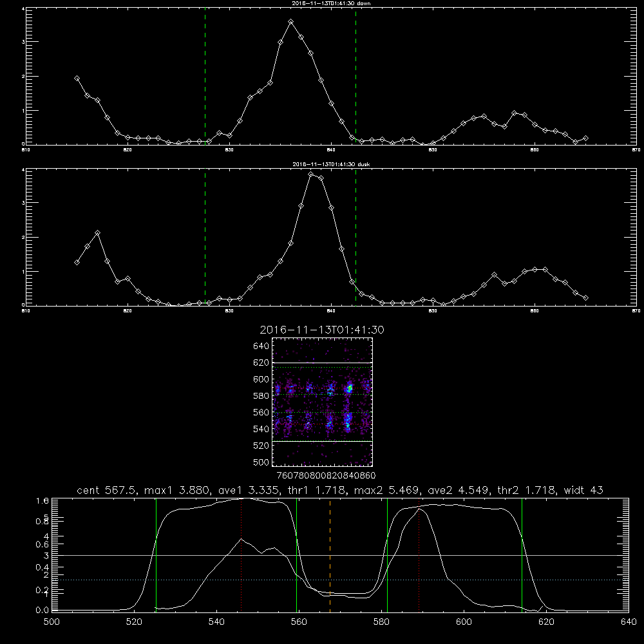The height and width of the screenshot is (644, 644).
Task: Click heatmap y-axis label 640
Action: click(x=261, y=346)
